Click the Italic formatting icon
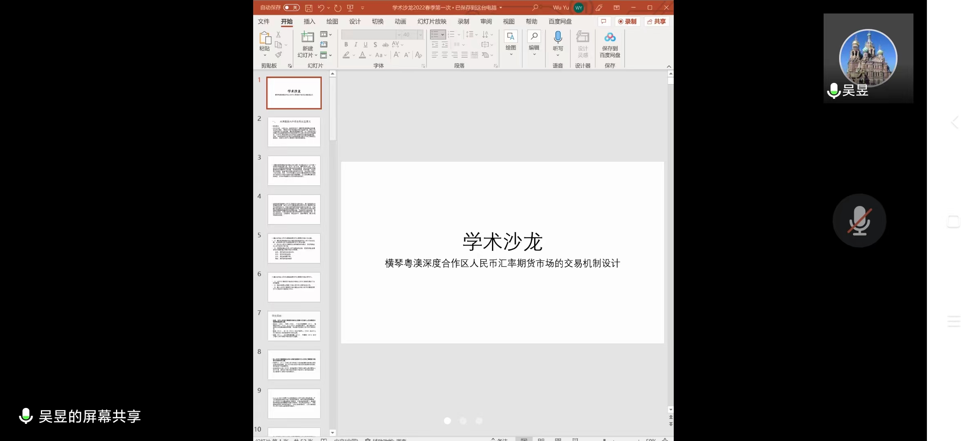The height and width of the screenshot is (441, 980). pos(355,45)
